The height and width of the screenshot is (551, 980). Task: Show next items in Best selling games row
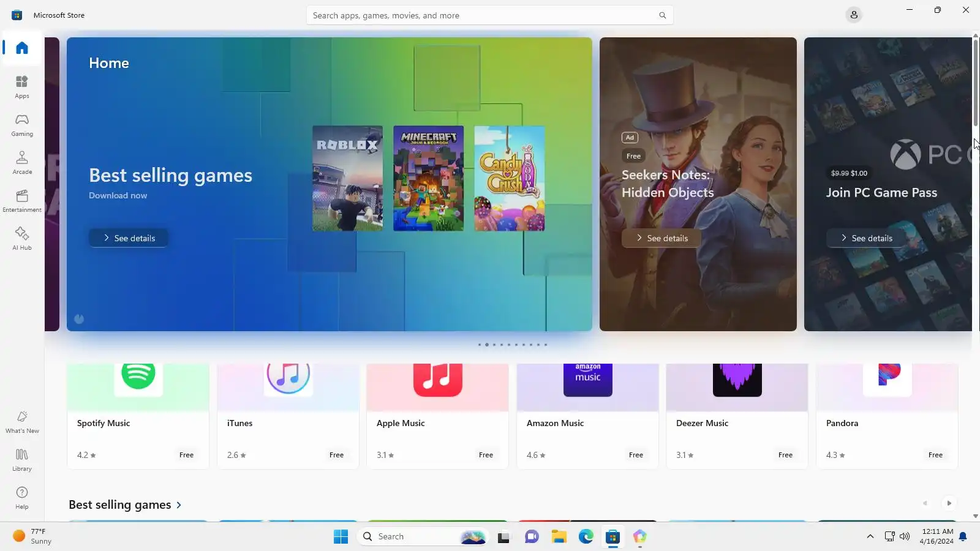click(949, 503)
